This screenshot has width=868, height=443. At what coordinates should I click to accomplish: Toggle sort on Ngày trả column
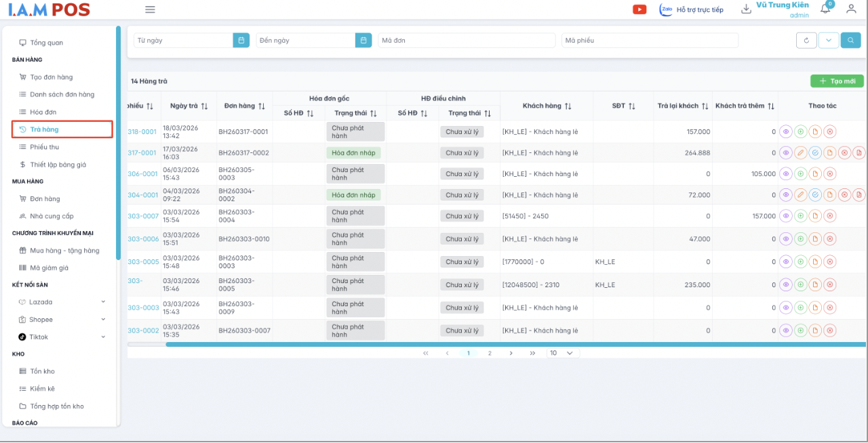point(204,106)
